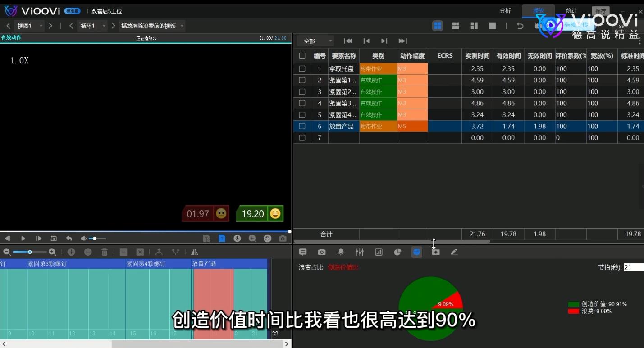This screenshot has width=644, height=348.
Task: Open the comment annotation tool
Action: tap(303, 252)
